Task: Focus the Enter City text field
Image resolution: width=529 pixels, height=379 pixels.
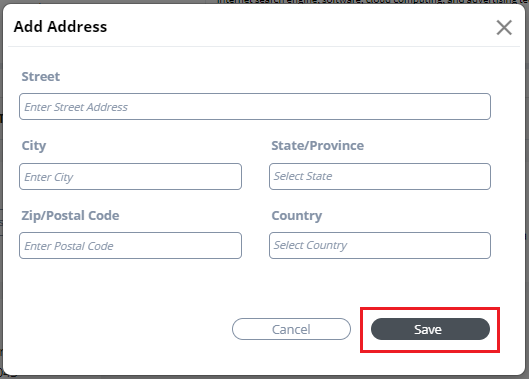Action: point(130,177)
